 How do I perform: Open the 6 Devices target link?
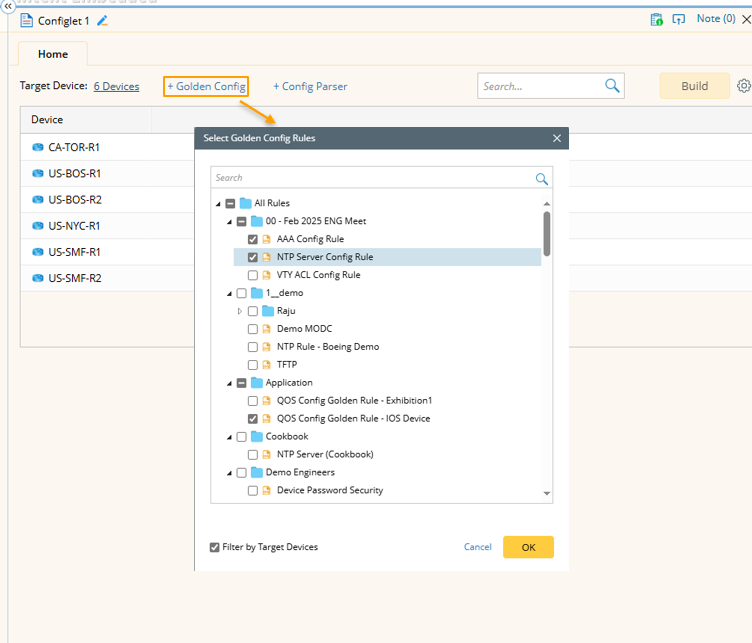[116, 87]
